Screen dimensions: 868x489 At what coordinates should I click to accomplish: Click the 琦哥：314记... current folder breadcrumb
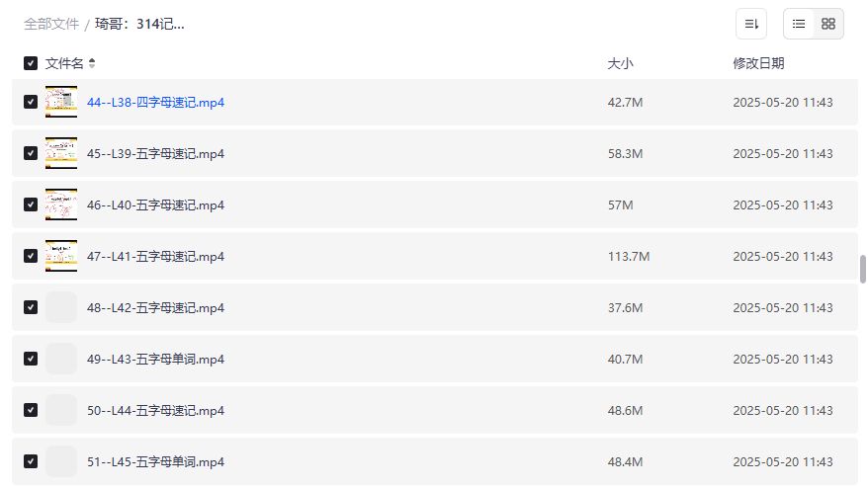click(x=139, y=24)
